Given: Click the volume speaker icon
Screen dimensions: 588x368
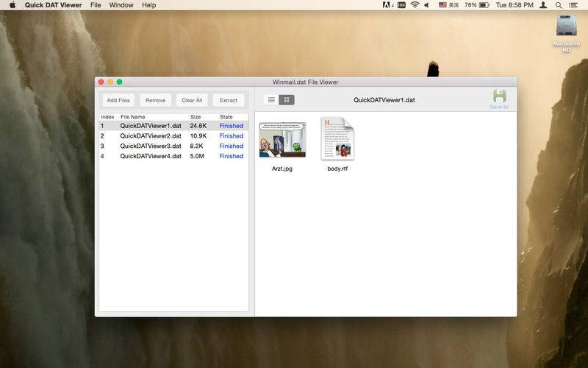Looking at the screenshot, I should (x=427, y=5).
